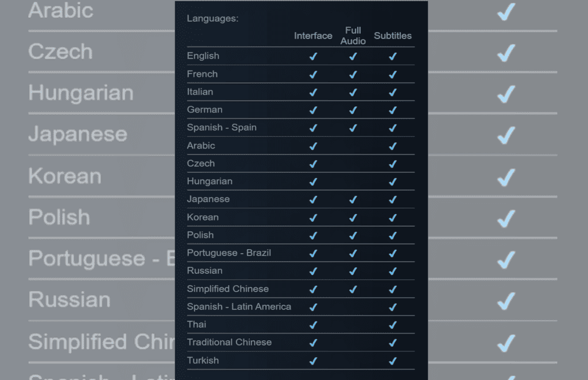Click the large checkmark beside background Korean row
This screenshot has width=588, height=380.
pos(506,177)
